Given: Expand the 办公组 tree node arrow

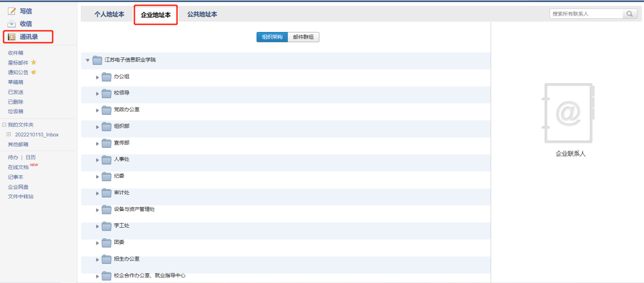Looking at the screenshot, I should [x=98, y=77].
